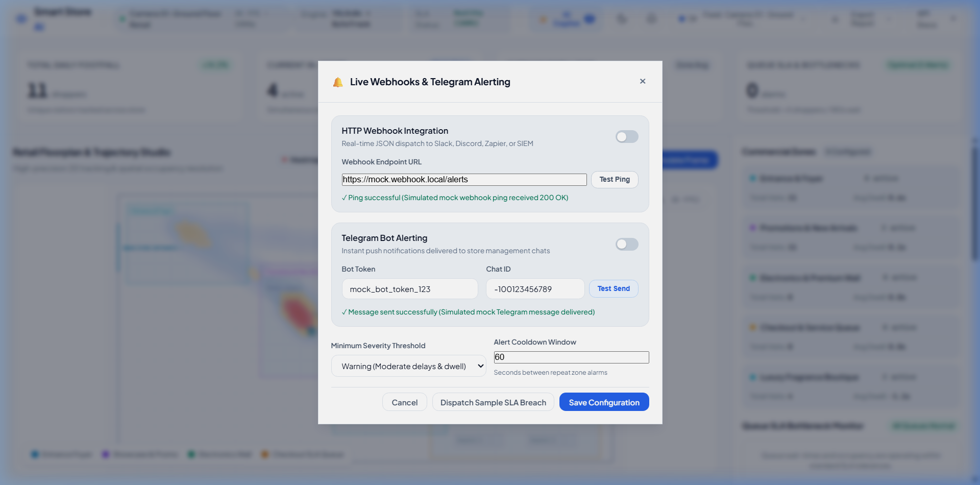Click the Cancel button

click(x=405, y=402)
